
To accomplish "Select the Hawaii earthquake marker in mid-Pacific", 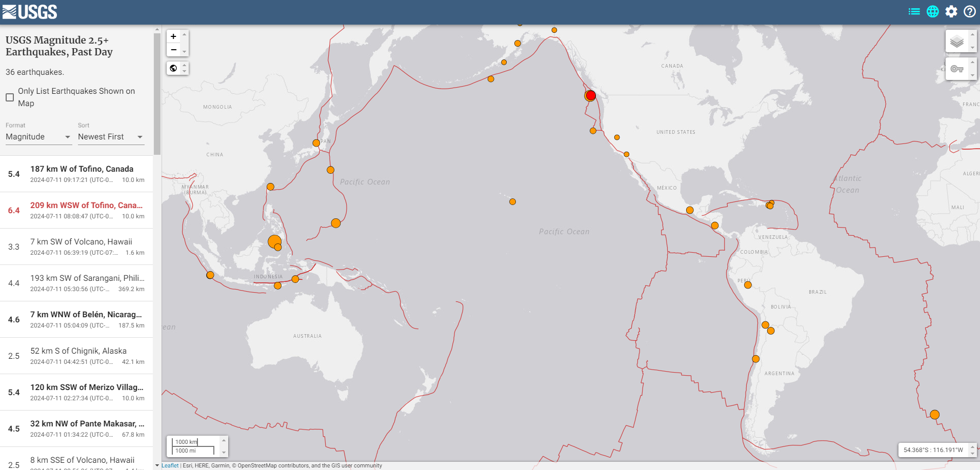I will click(512, 201).
